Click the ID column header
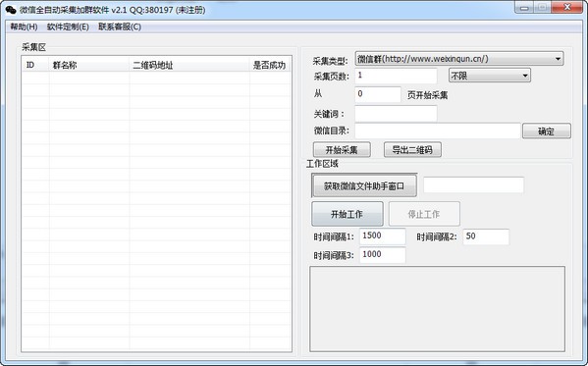 click(35, 65)
